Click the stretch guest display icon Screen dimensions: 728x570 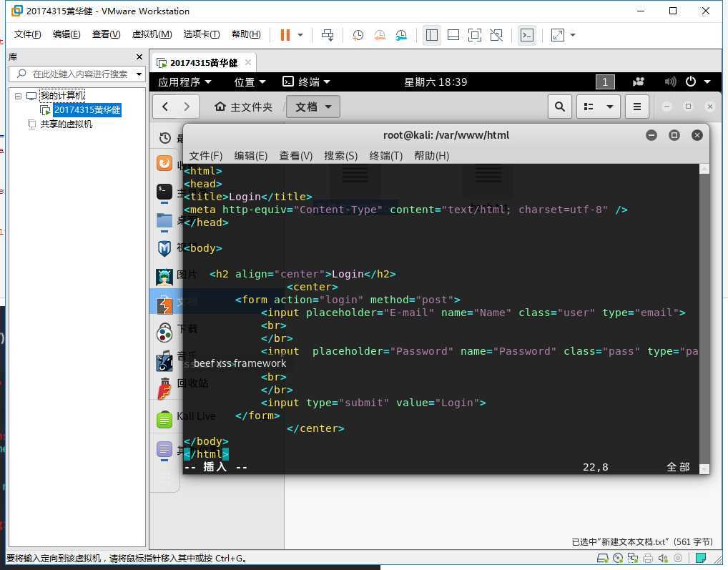pos(558,35)
